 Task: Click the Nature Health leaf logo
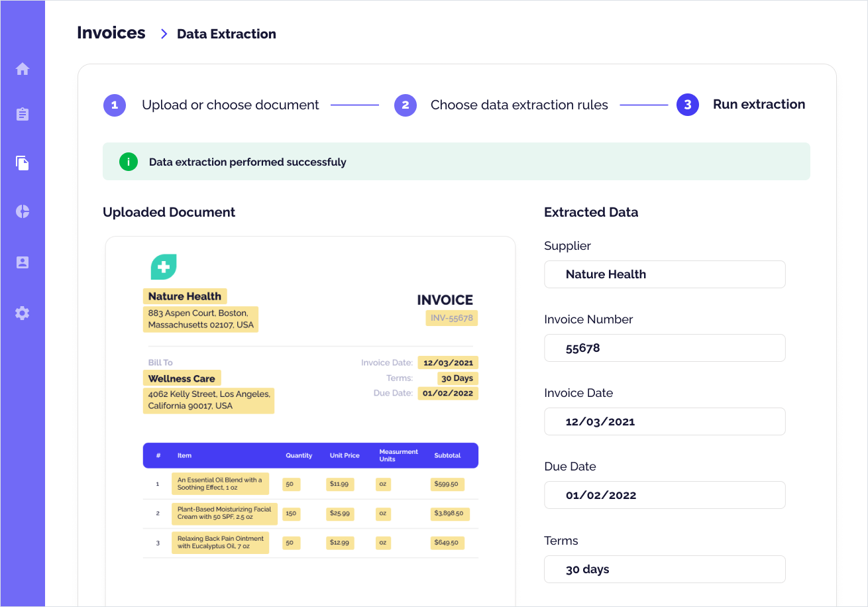click(x=164, y=266)
